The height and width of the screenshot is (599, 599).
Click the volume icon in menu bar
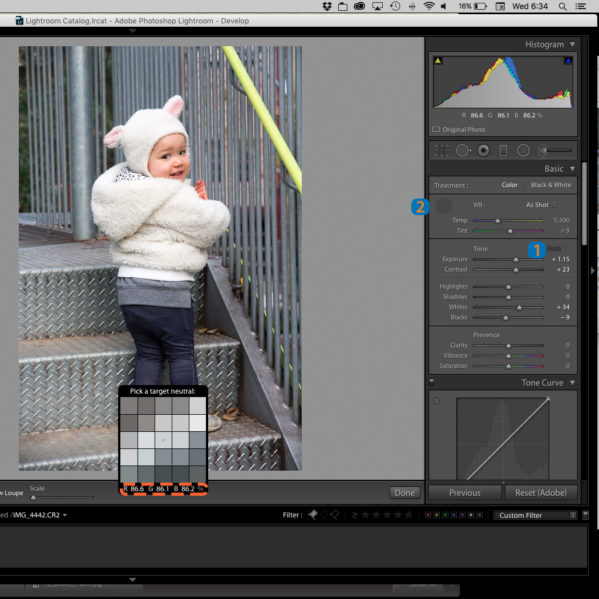tap(444, 6)
